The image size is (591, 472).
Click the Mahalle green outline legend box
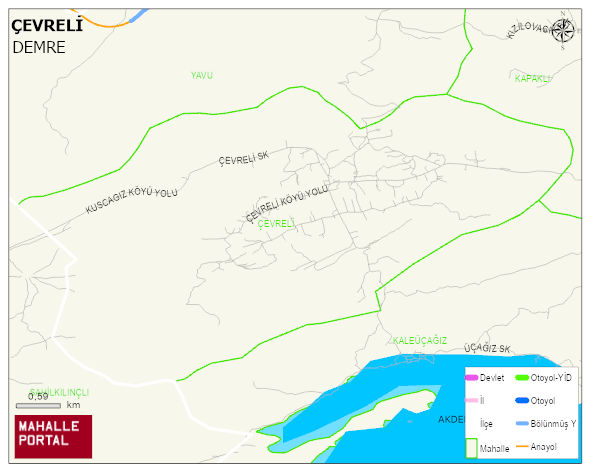click(x=472, y=448)
